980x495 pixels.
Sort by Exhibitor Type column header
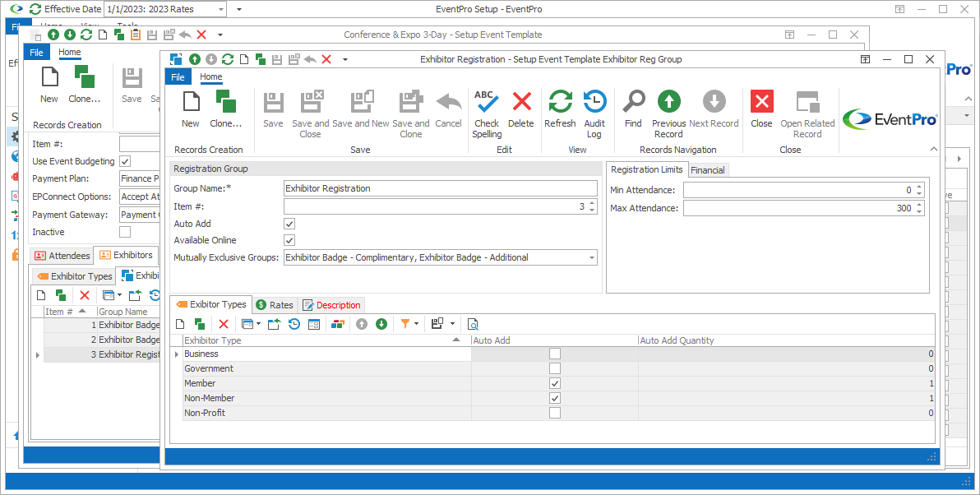pyautogui.click(x=326, y=340)
